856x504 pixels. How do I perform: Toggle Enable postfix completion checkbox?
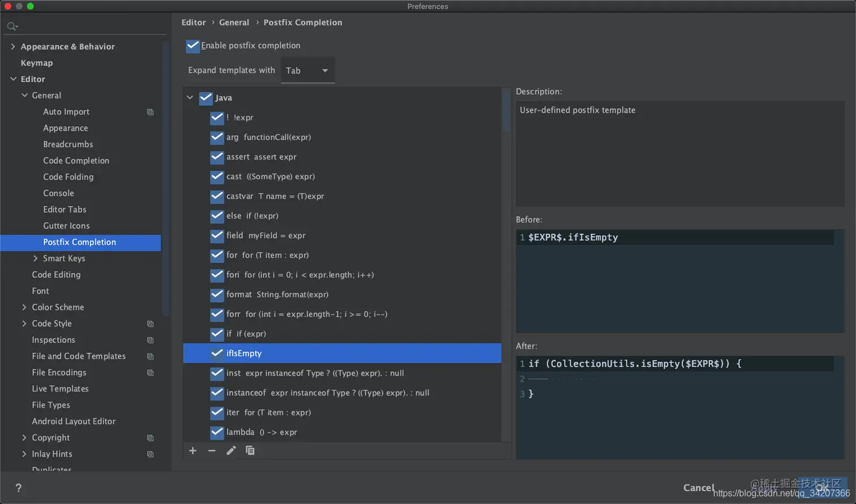tap(192, 46)
